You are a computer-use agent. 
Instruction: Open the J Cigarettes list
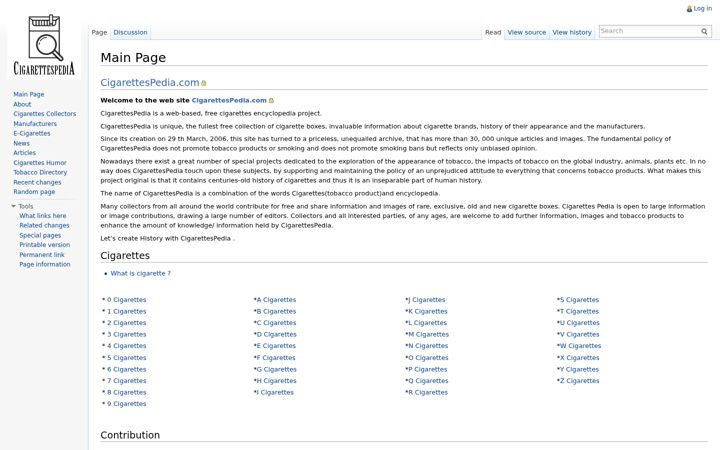point(427,300)
